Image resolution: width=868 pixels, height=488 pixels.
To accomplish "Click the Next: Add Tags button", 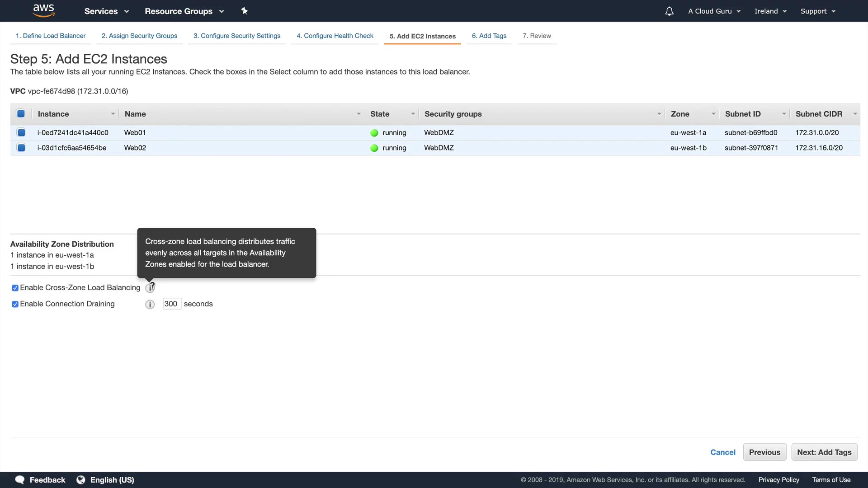I will pyautogui.click(x=824, y=452).
